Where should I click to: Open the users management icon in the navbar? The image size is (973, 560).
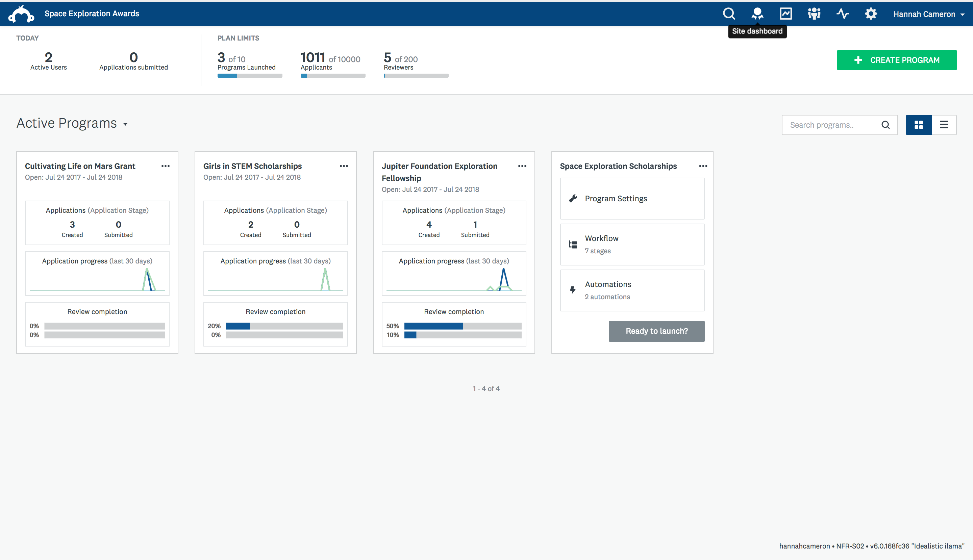tap(814, 14)
